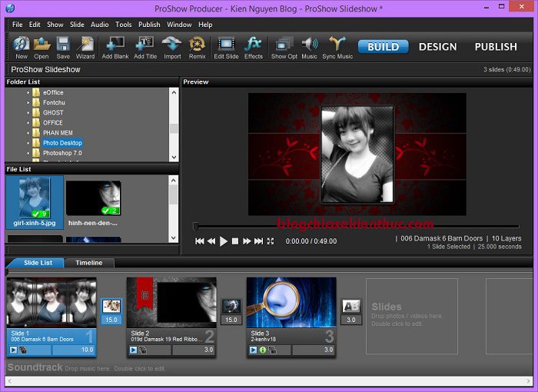Click the New show toolbar icon
Screen dimensions: 538x392
pos(22,48)
